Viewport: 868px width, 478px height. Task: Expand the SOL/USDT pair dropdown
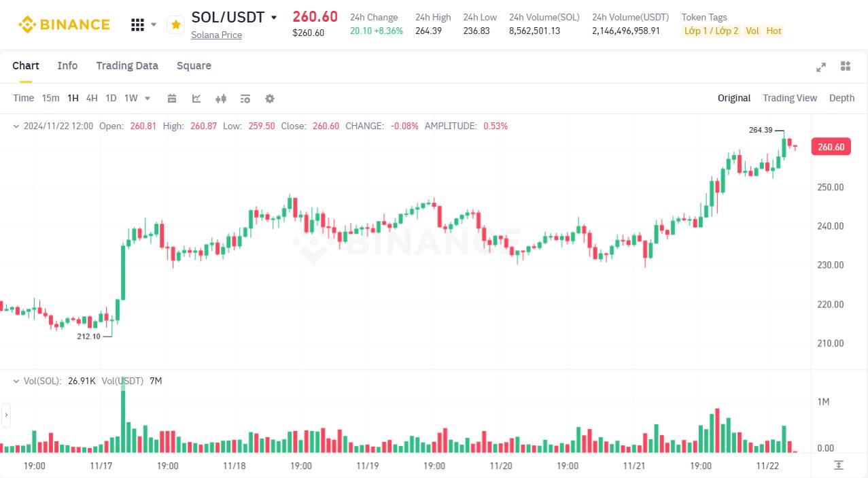coord(274,18)
